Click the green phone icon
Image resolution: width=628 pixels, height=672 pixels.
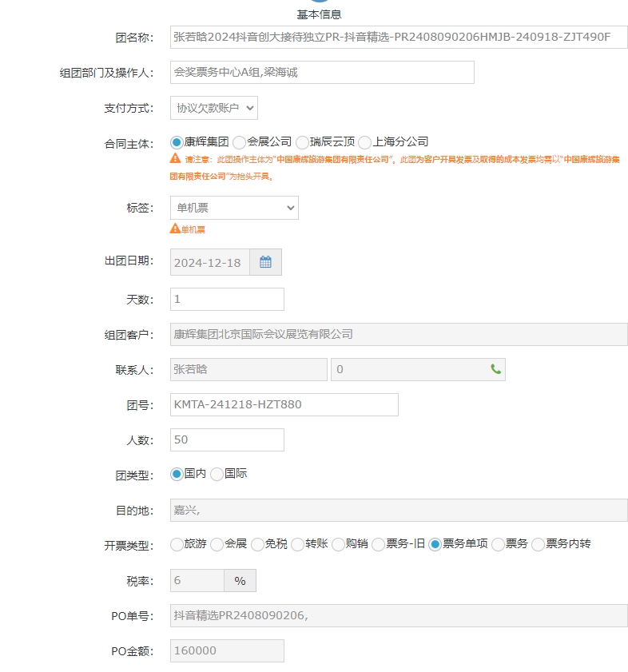pyautogui.click(x=495, y=369)
